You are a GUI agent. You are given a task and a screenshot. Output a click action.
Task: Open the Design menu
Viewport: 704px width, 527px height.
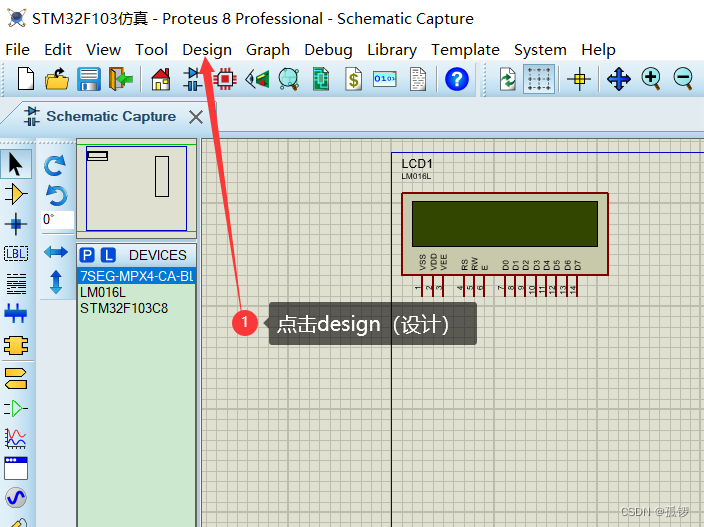207,50
